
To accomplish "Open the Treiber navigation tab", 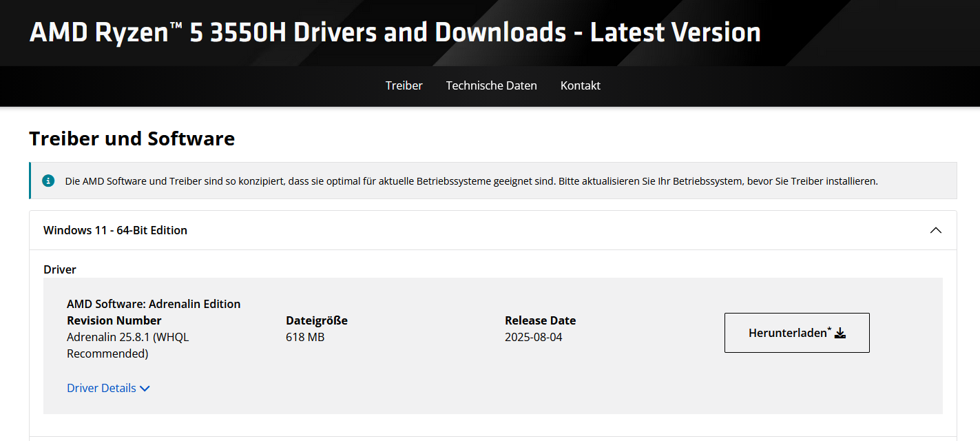I will [404, 85].
